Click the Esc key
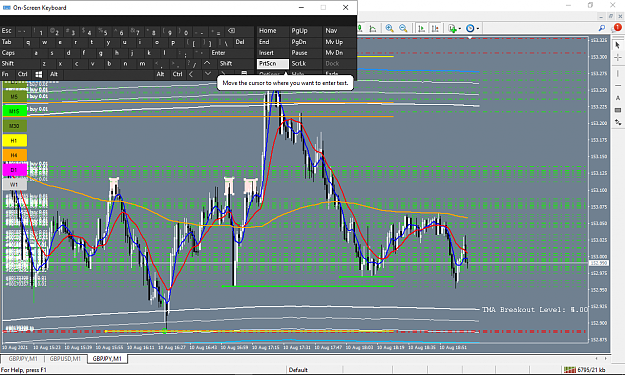Viewport: 625px width, 375px height. [x=7, y=31]
